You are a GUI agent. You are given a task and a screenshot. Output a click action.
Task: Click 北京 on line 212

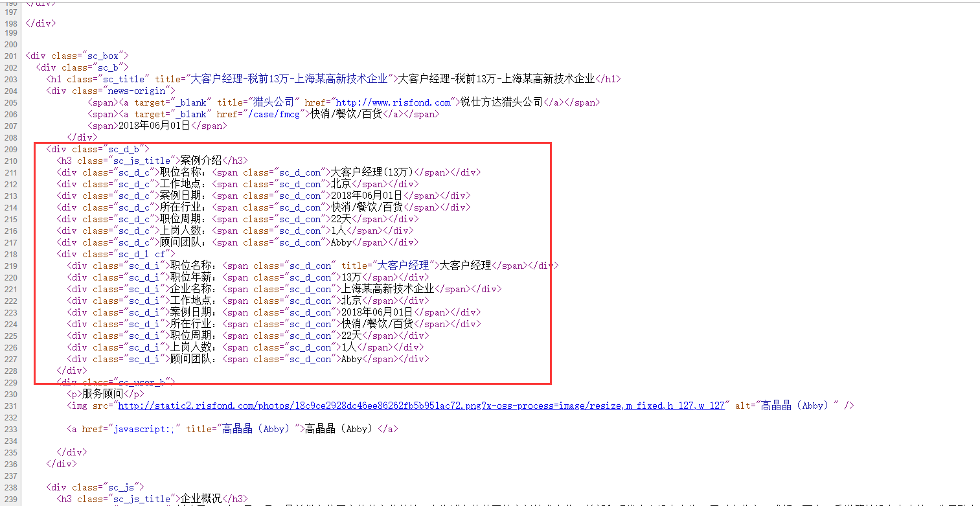coord(341,184)
